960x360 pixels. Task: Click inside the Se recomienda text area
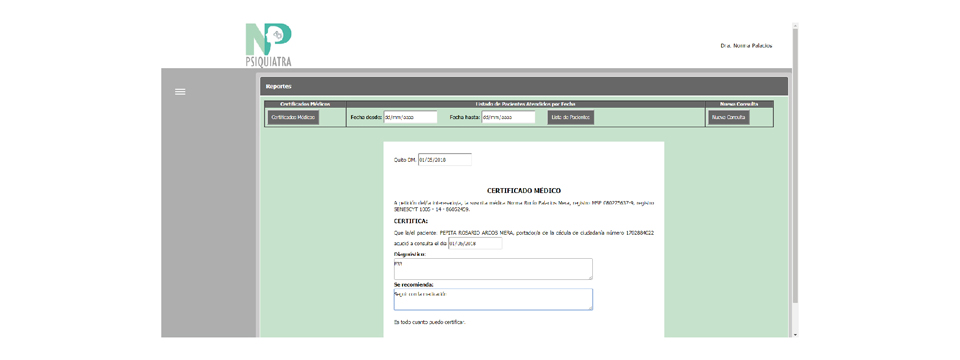tap(493, 299)
